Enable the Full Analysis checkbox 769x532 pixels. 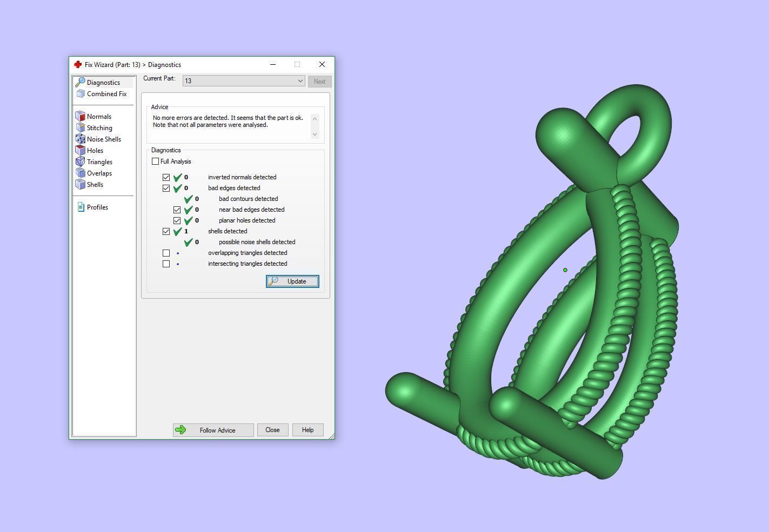point(156,161)
